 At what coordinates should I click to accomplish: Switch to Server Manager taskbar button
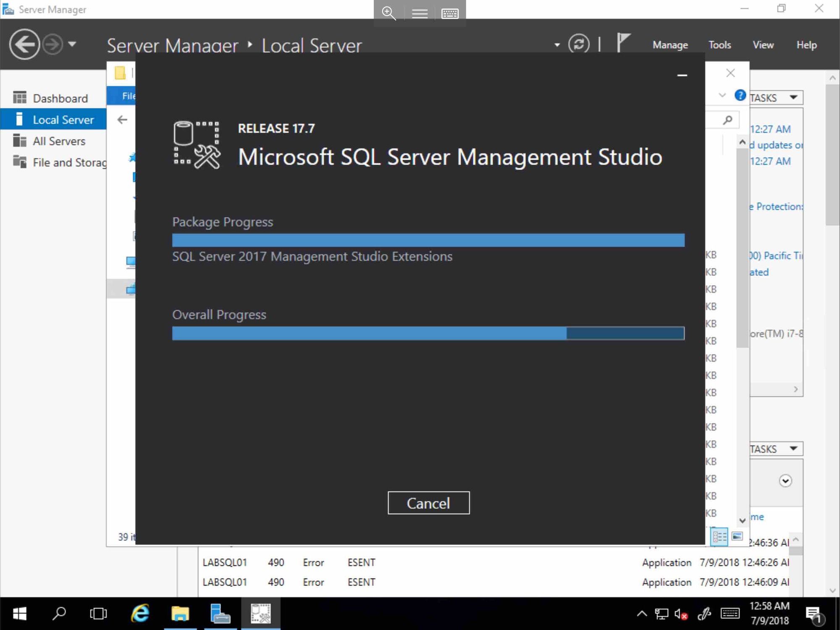click(220, 614)
